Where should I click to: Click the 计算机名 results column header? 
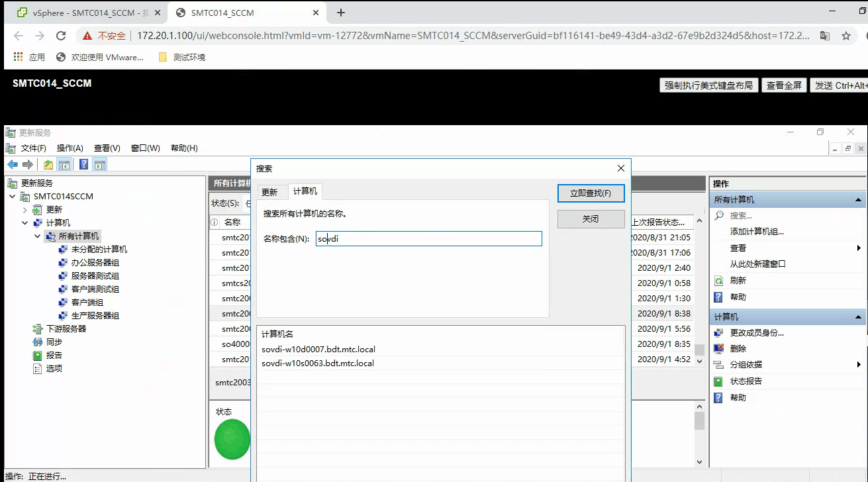277,334
